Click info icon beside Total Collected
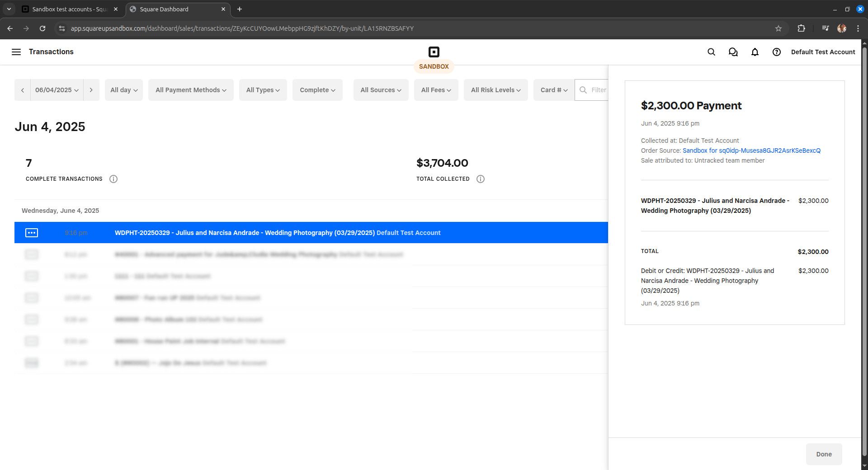Image resolution: width=868 pixels, height=470 pixels. (x=481, y=179)
